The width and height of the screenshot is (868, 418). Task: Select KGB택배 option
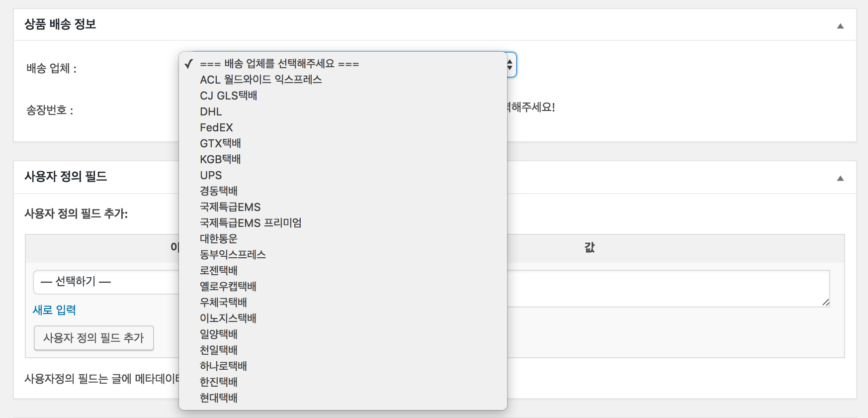click(343, 159)
